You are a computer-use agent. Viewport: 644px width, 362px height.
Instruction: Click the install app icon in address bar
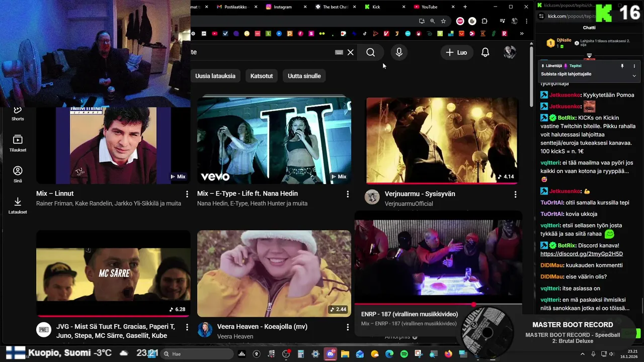tap(422, 21)
